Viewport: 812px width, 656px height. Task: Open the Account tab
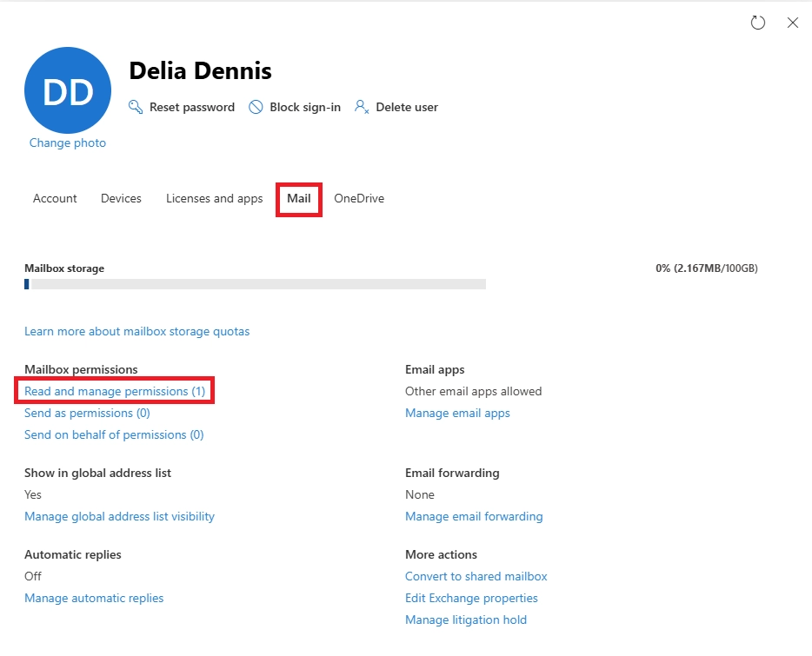tap(55, 198)
